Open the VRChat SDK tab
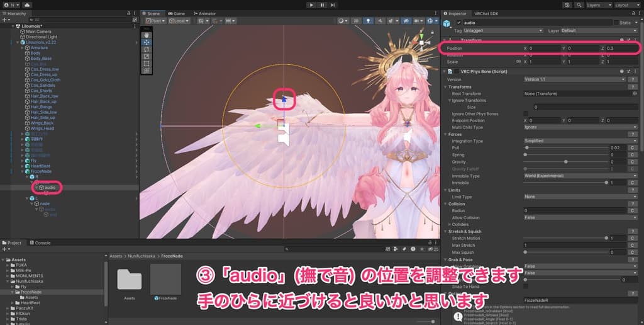 (486, 14)
